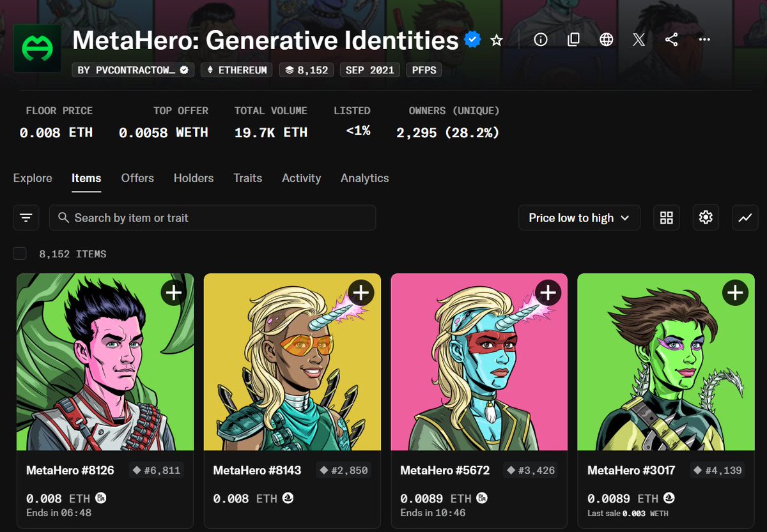Image resolution: width=767 pixels, height=532 pixels.
Task: Open collection info circle icon
Action: (x=541, y=40)
